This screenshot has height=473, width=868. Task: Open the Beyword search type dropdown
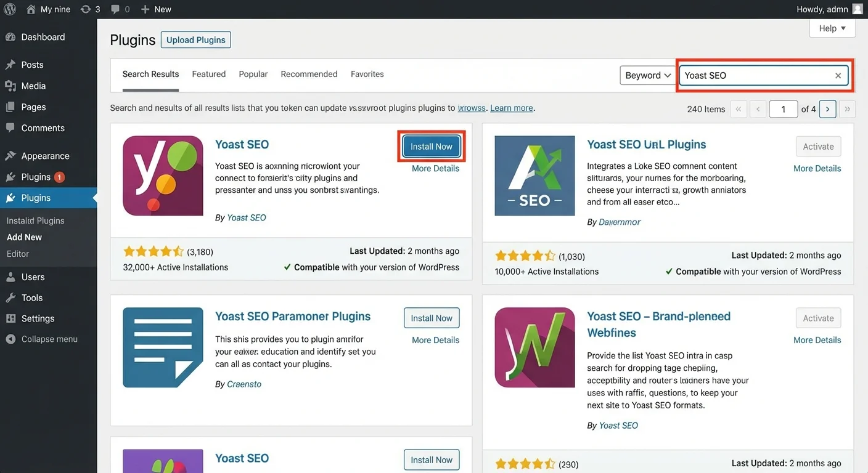click(x=647, y=75)
